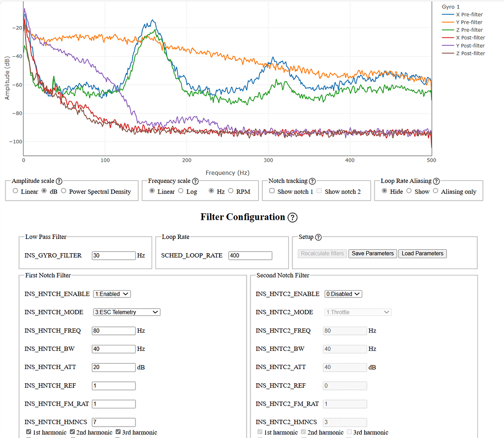Open the Notch tracking help tooltip
Image resolution: width=504 pixels, height=438 pixels.
313,181
